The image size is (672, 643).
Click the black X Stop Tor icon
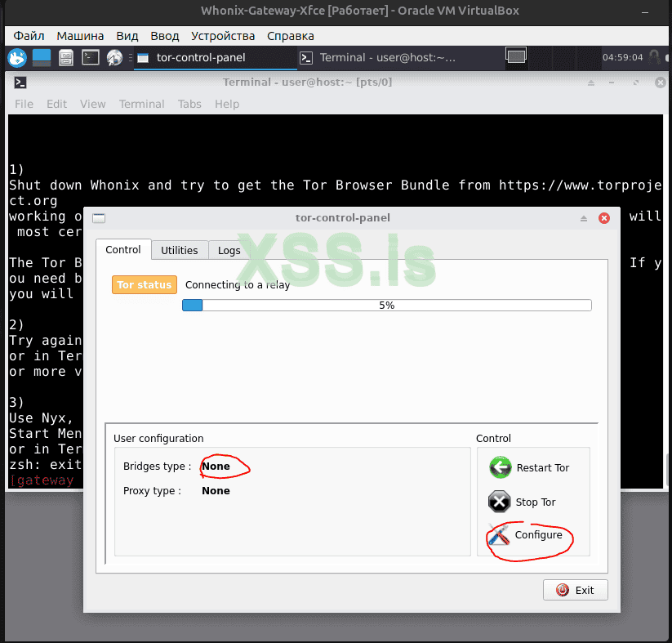(499, 502)
